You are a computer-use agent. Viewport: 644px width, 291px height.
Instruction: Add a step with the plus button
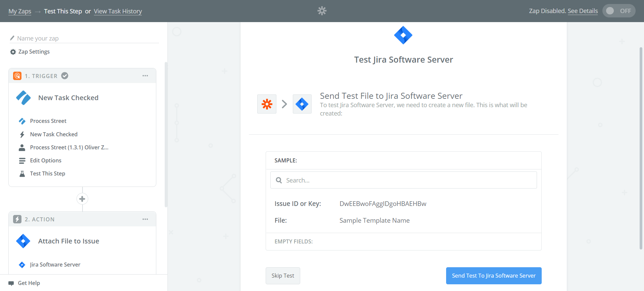82,199
